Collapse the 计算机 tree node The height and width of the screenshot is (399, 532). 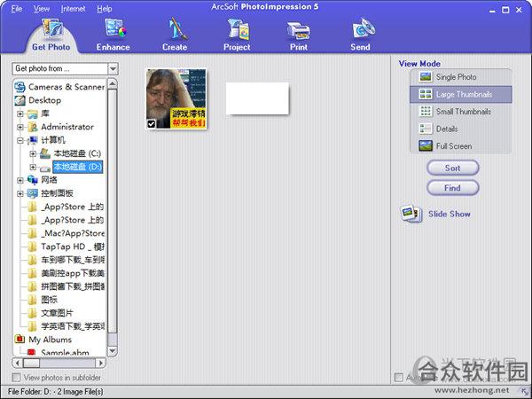pyautogui.click(x=20, y=140)
